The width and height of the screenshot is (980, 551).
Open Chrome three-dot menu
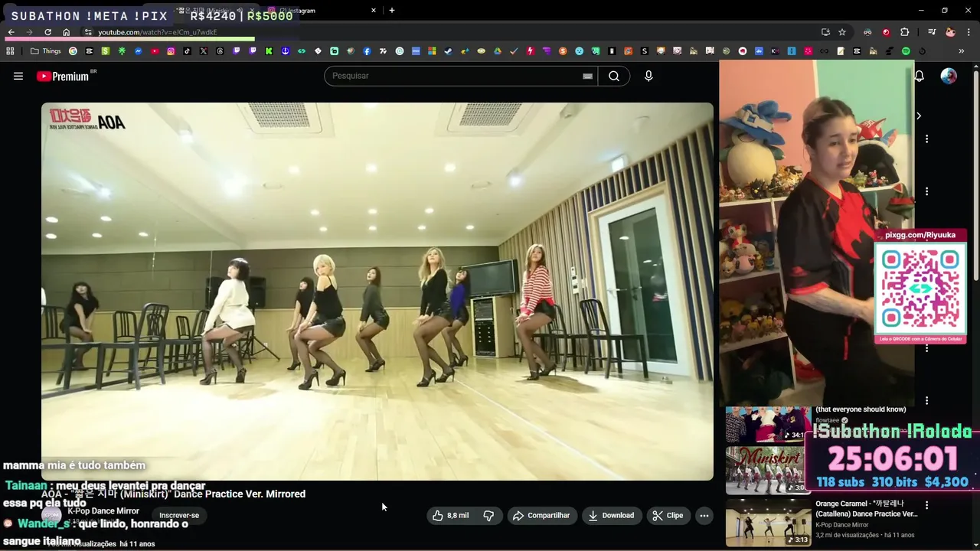969,32
